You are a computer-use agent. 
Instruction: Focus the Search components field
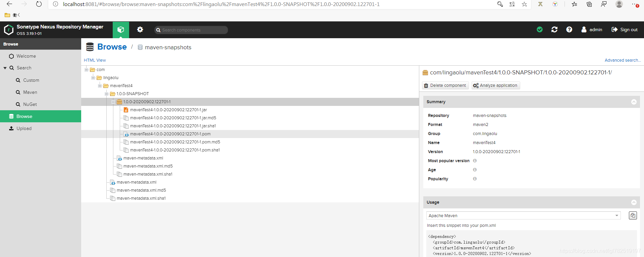pos(191,30)
